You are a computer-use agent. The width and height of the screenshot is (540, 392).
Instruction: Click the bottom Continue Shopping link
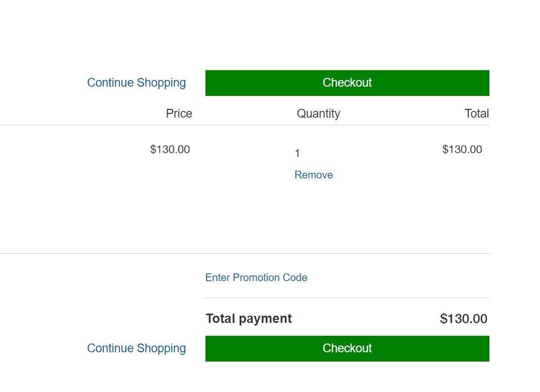(136, 348)
